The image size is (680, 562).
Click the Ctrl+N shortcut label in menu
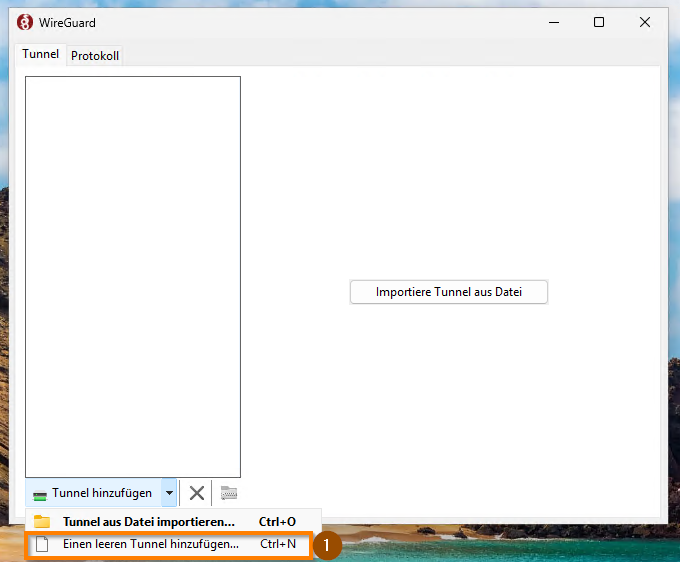click(x=278, y=545)
